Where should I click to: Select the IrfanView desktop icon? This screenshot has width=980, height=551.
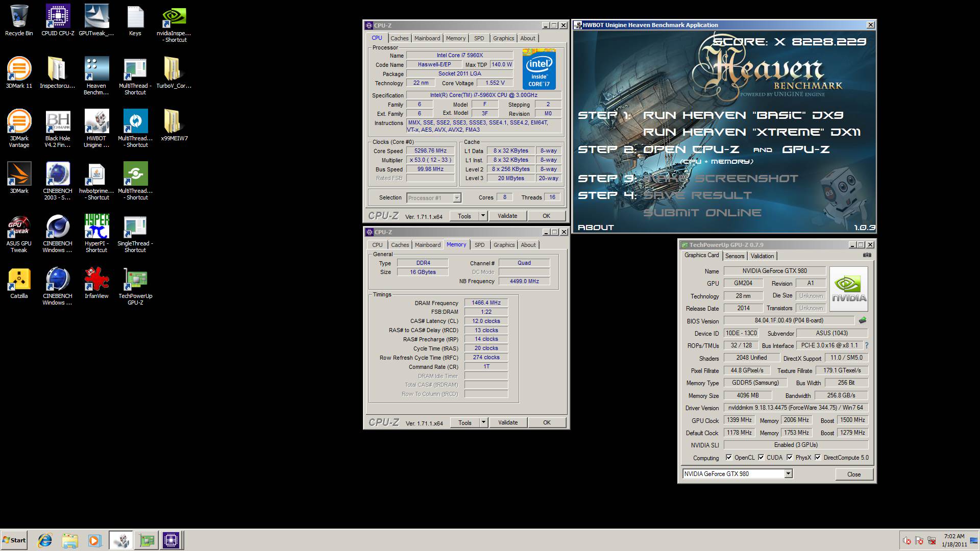pyautogui.click(x=96, y=283)
